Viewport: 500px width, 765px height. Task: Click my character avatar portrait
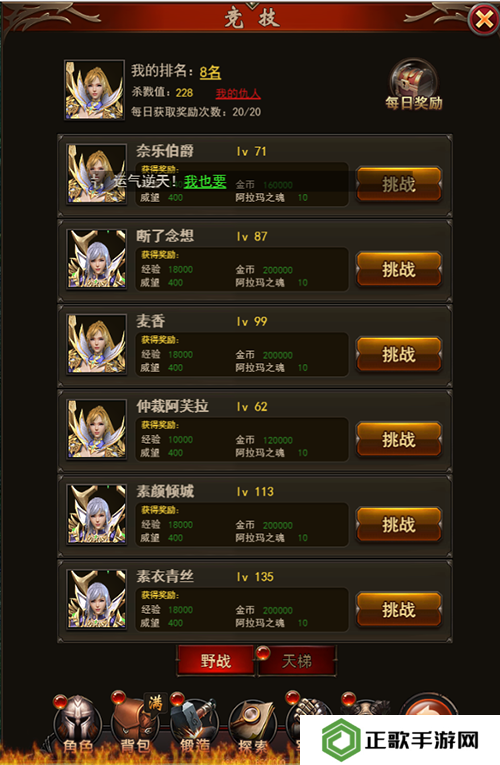pyautogui.click(x=95, y=90)
